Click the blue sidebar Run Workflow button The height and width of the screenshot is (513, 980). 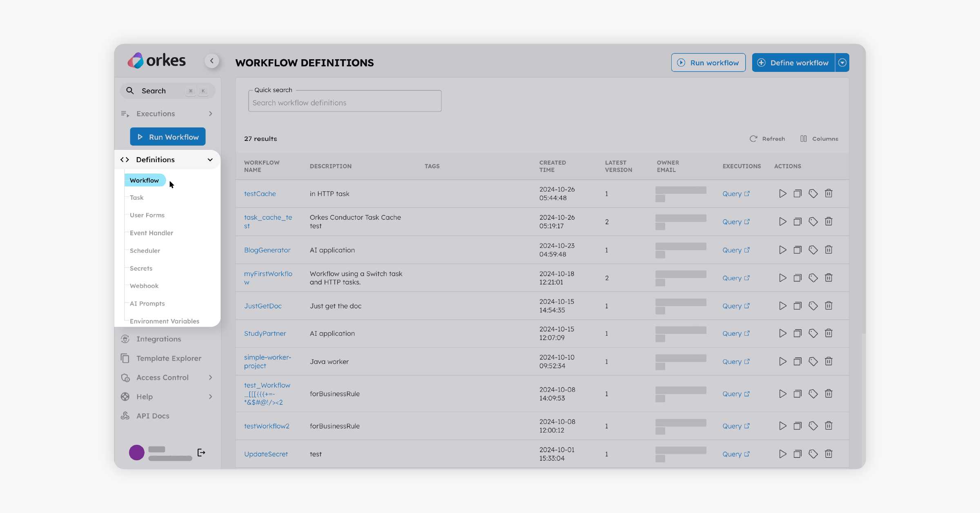pos(168,137)
